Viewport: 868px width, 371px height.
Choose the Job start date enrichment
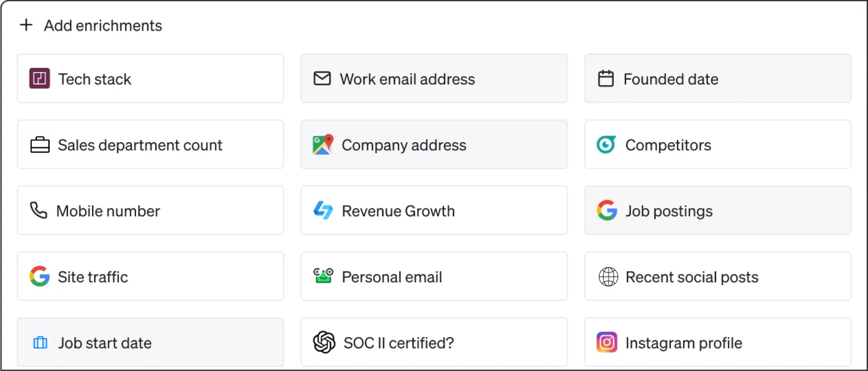[x=150, y=342]
